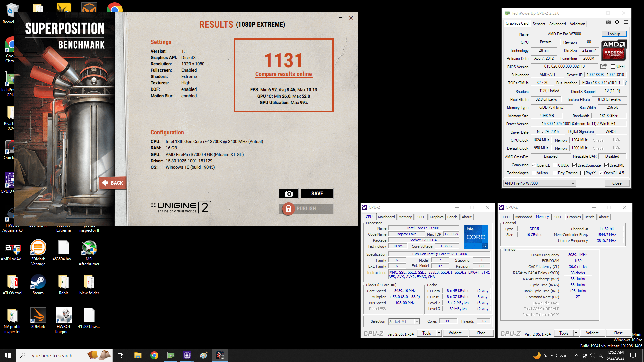Click the Lookup button in GPU-Z
The width and height of the screenshot is (644, 362).
point(614,34)
